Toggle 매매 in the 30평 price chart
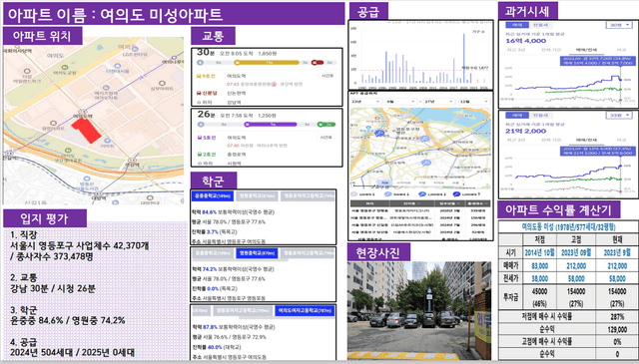This screenshot has width=639, height=364. click(x=517, y=25)
